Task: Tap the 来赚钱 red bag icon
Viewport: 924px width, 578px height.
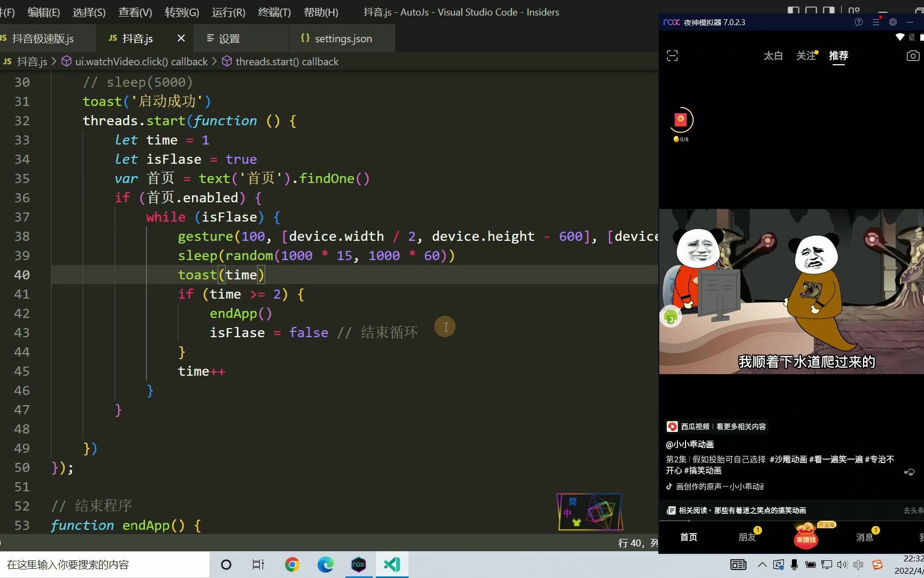Action: point(806,536)
